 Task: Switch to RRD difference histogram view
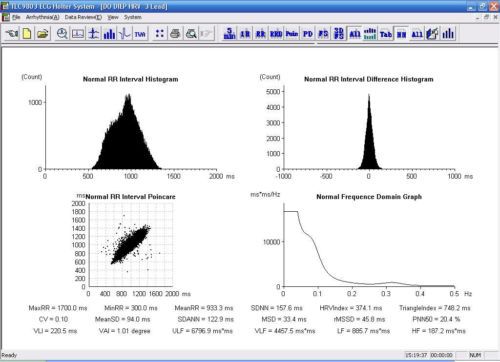click(276, 34)
